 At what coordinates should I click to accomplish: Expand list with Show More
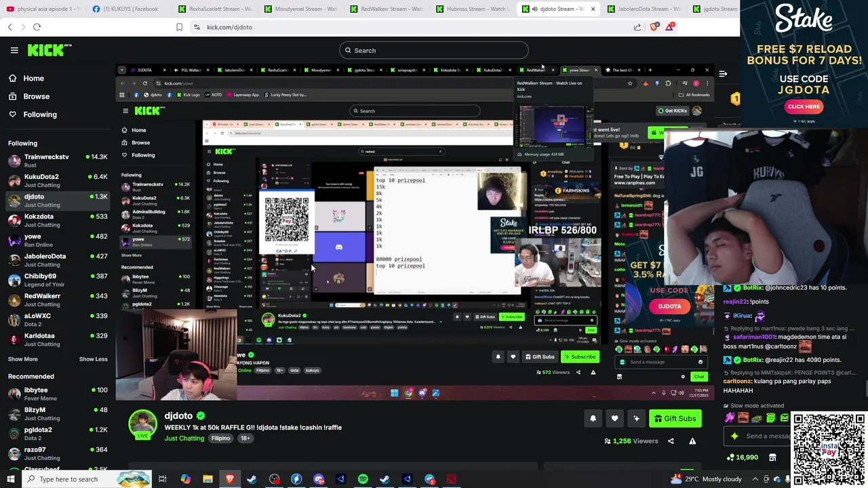(x=23, y=359)
